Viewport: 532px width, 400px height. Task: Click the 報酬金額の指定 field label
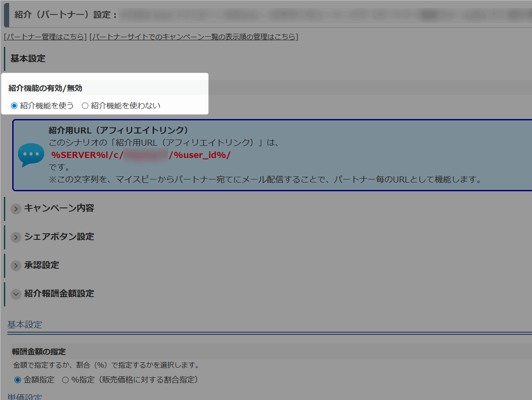(x=38, y=351)
